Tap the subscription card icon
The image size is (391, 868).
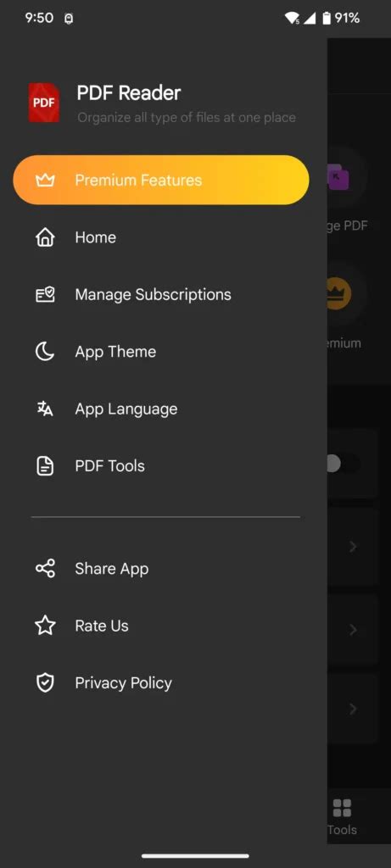45,294
